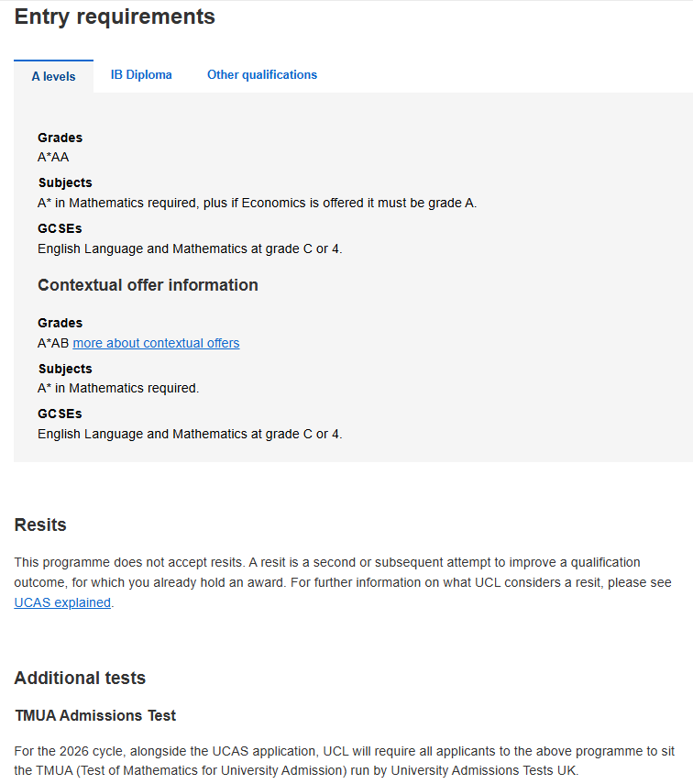Click the Grades label under Contextual offer information
This screenshot has width=693, height=784.
[60, 323]
